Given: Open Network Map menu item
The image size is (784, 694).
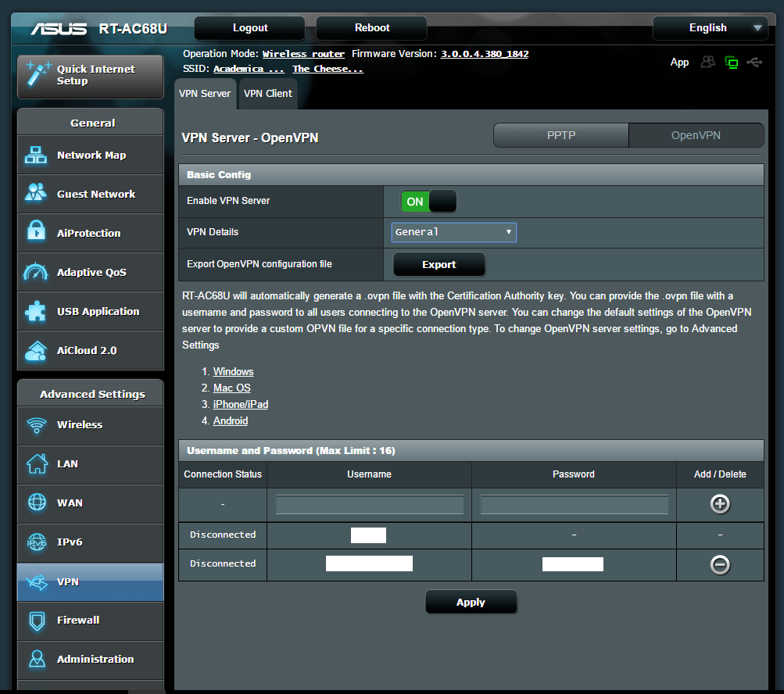Looking at the screenshot, I should pyautogui.click(x=91, y=155).
